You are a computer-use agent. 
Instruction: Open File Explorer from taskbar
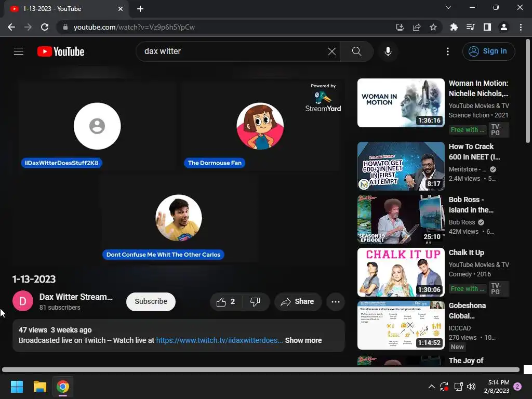(39, 387)
